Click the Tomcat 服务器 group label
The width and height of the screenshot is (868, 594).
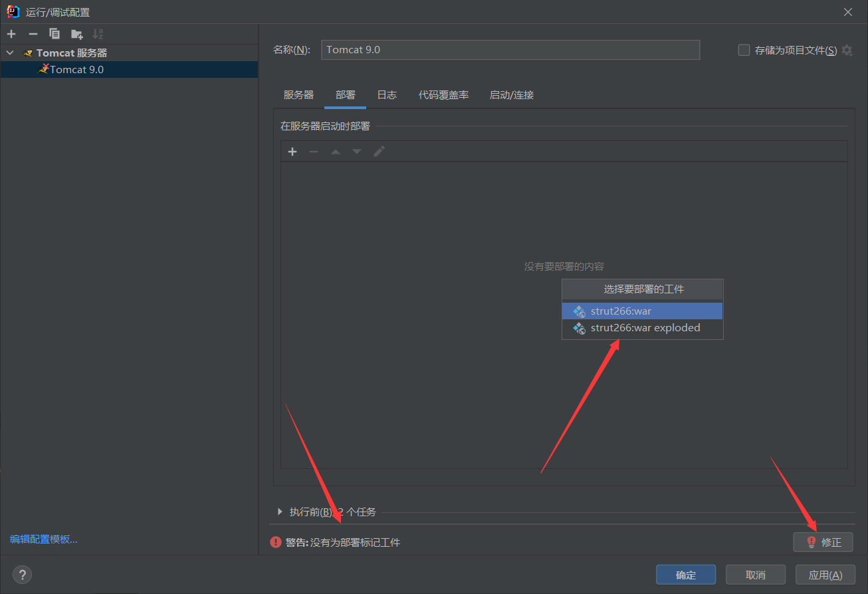pyautogui.click(x=72, y=53)
